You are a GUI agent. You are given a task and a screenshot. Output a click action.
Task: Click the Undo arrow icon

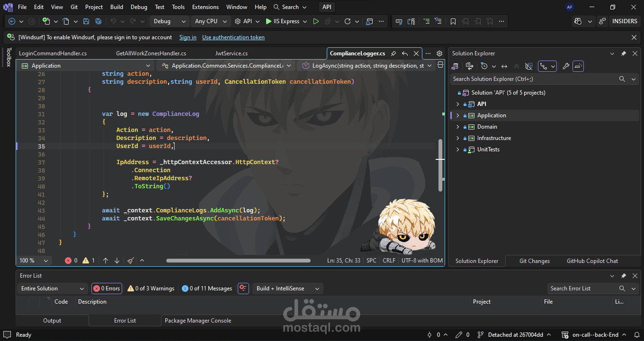coord(113,21)
